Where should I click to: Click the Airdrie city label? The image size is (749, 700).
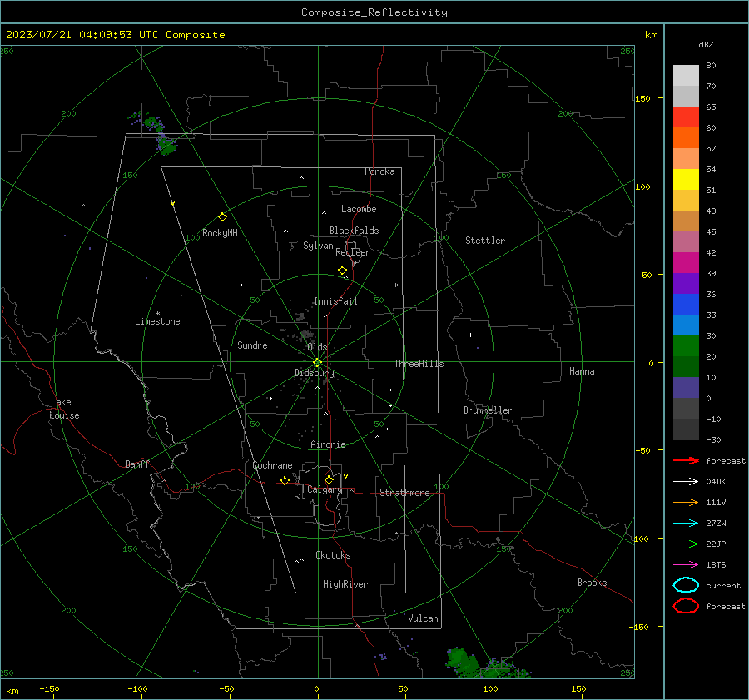point(328,444)
